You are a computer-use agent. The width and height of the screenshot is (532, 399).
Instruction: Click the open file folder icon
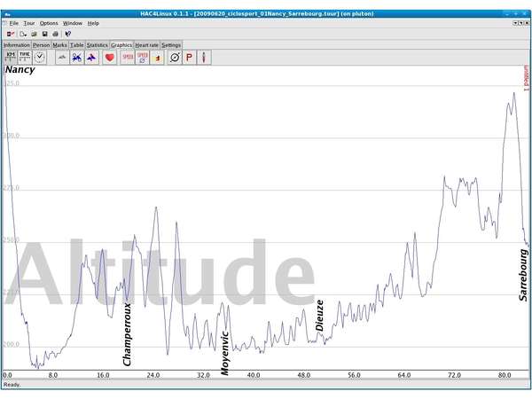coord(34,34)
